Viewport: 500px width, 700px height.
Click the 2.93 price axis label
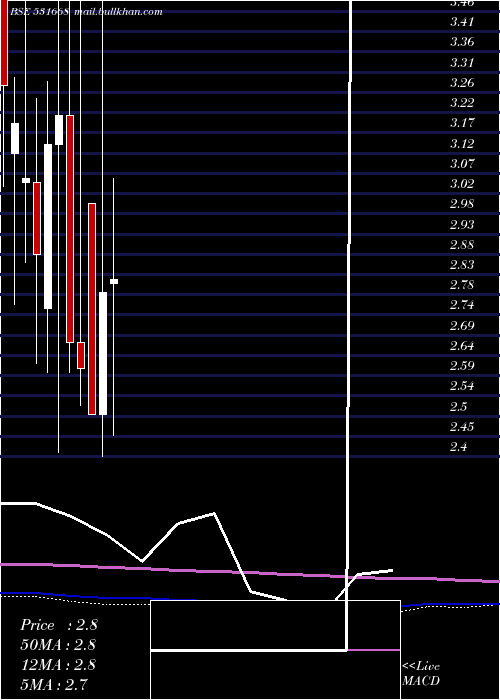coord(462,224)
